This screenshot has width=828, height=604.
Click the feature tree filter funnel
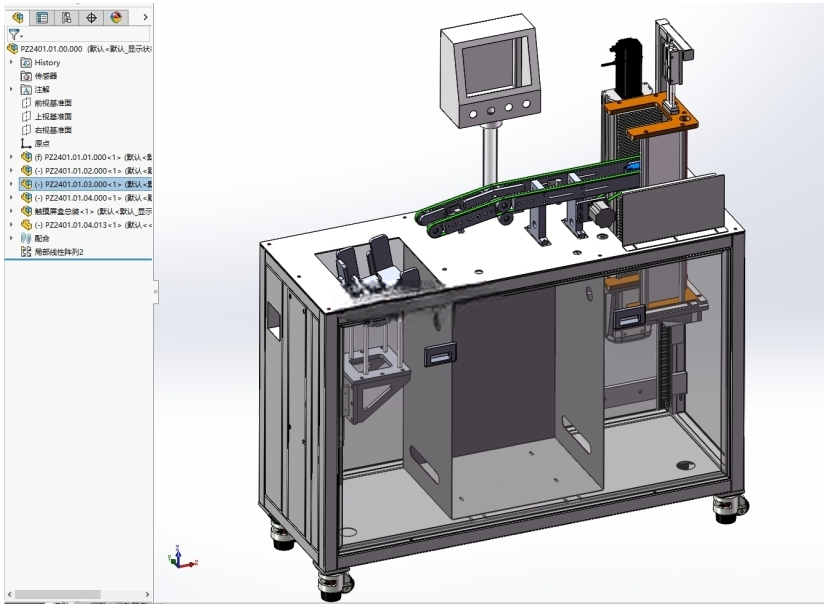[x=15, y=35]
